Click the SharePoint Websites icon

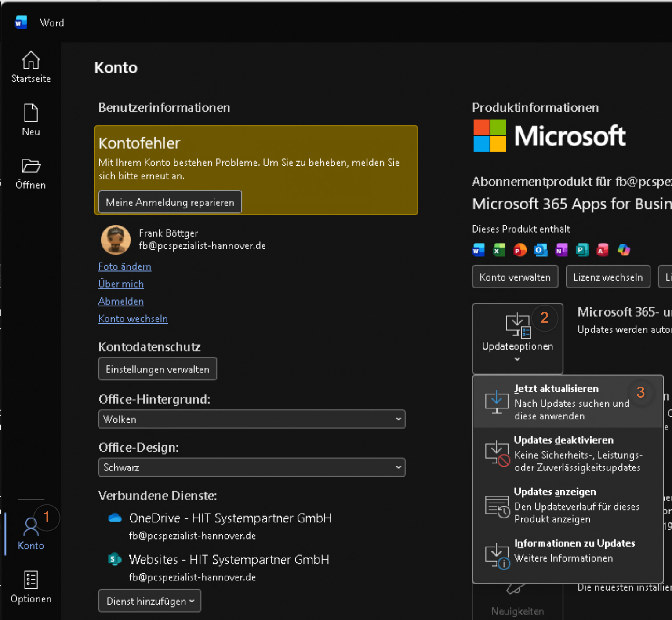point(114,559)
